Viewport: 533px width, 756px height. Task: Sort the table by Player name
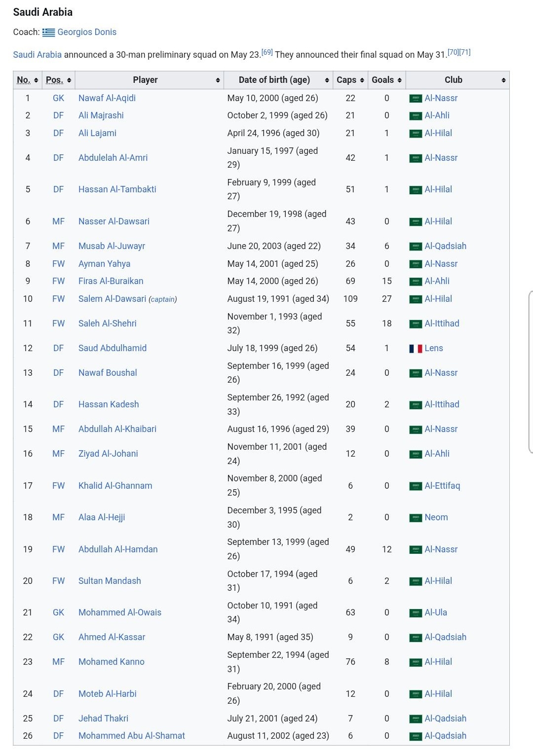(x=149, y=80)
